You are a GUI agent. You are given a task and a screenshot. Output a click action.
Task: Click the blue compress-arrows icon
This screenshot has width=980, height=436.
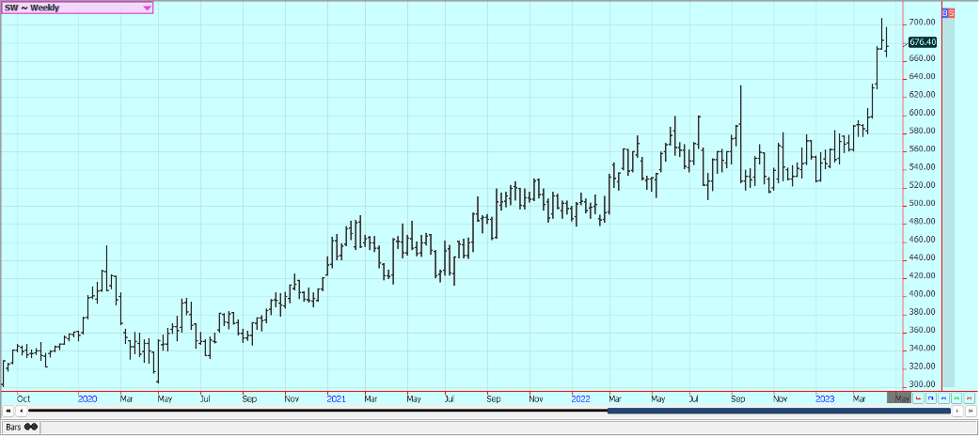pyautogui.click(x=943, y=398)
